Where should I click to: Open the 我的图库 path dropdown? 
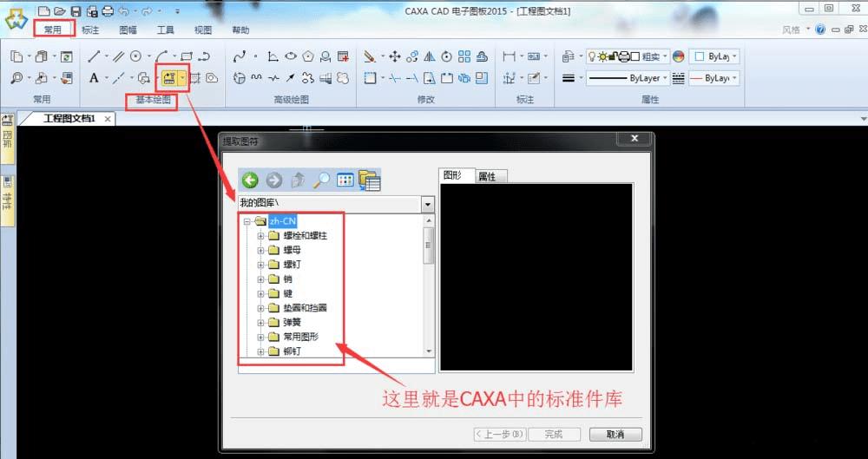[x=428, y=204]
